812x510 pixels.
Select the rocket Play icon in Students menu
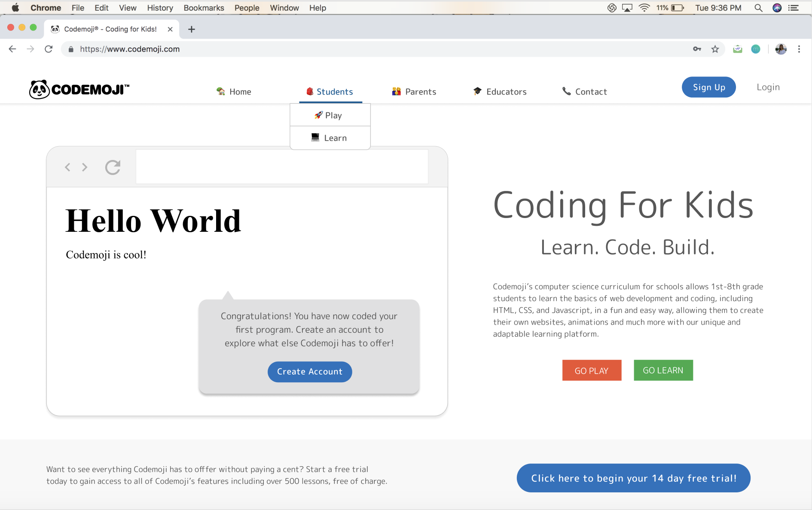319,115
